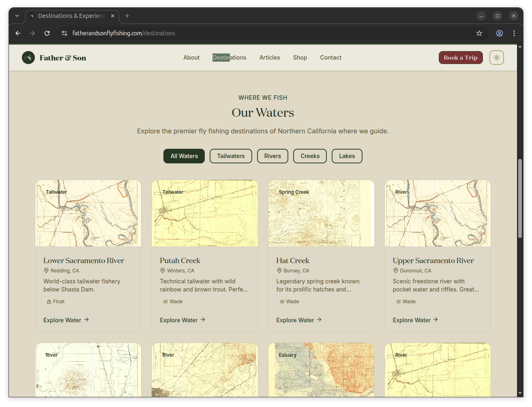
Task: Open the browser profile account icon
Action: point(500,33)
